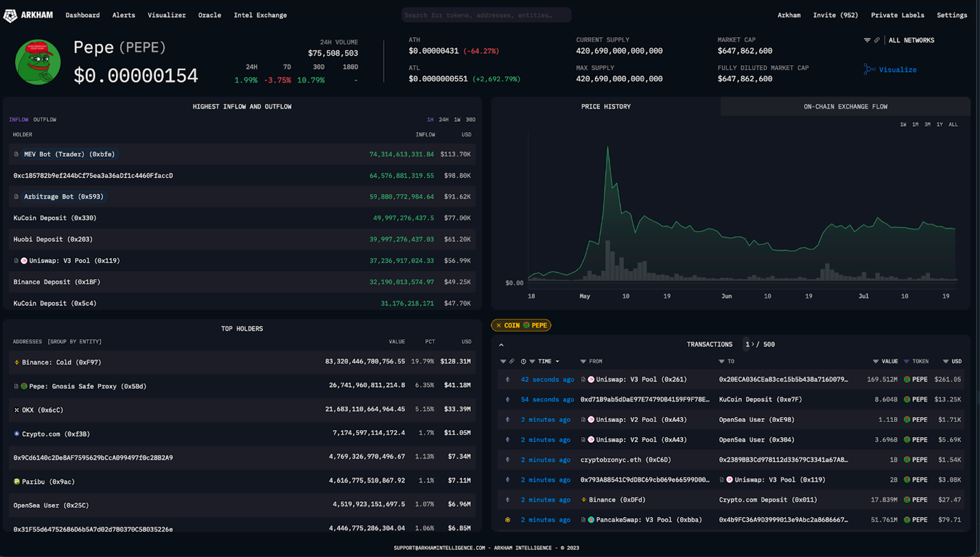Image resolution: width=980 pixels, height=557 pixels.
Task: Click Binance logo next to Binance: Cold (0xF97)
Action: [x=17, y=362]
